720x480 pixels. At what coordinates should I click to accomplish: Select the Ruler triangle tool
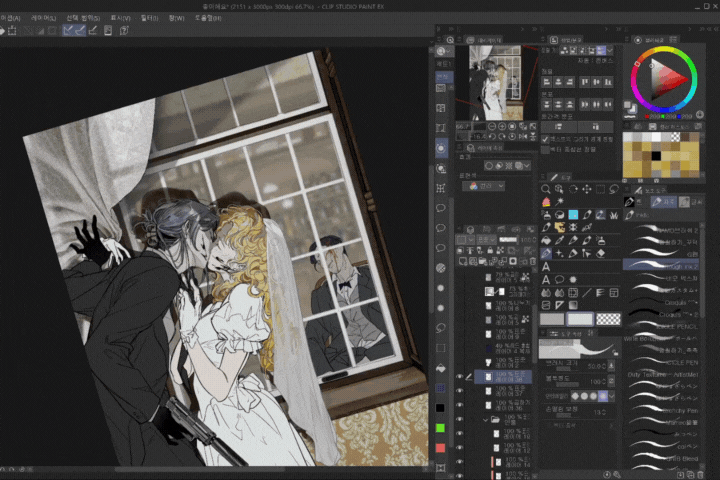tap(559, 305)
